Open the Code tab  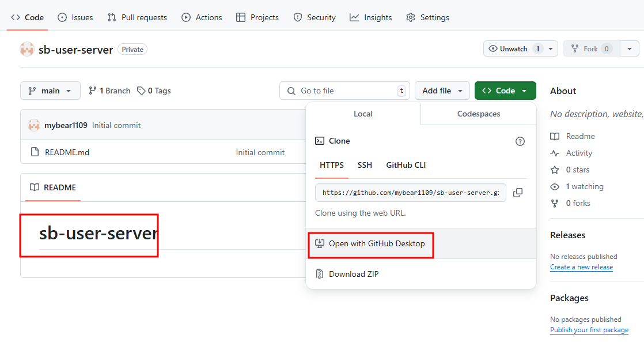pos(28,17)
